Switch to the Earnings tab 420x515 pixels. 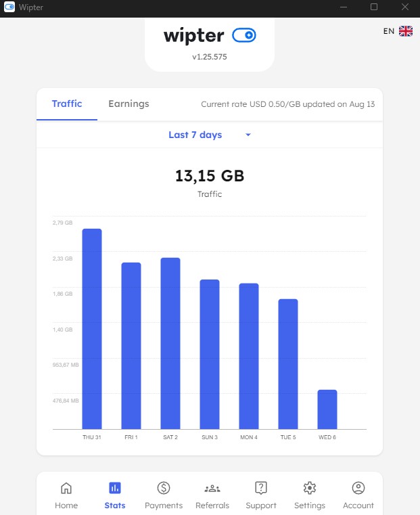pyautogui.click(x=129, y=104)
